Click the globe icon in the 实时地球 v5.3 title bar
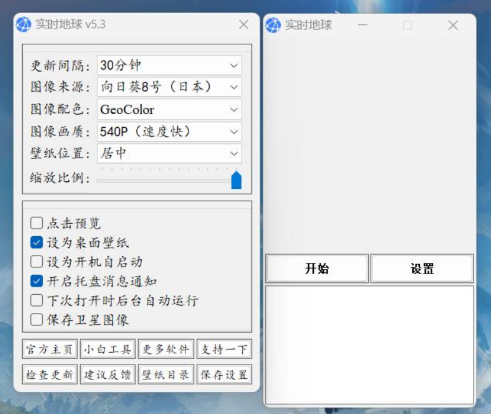The width and height of the screenshot is (491, 414). 23,24
